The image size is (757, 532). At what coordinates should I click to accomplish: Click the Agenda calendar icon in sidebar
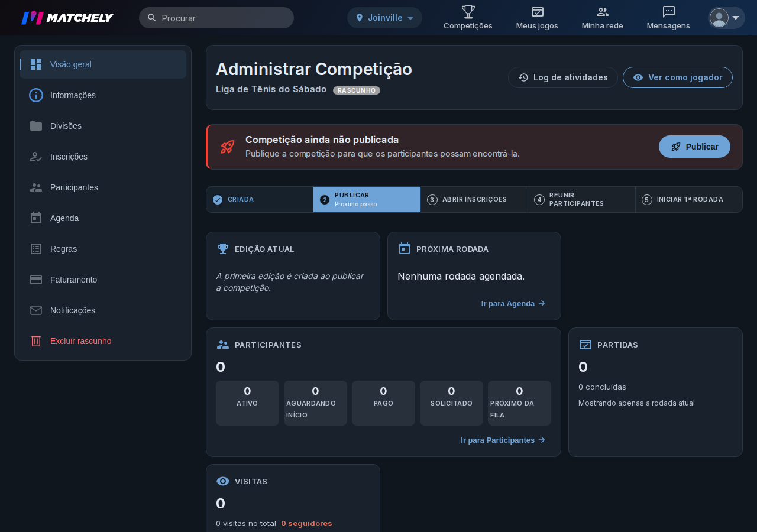[36, 218]
